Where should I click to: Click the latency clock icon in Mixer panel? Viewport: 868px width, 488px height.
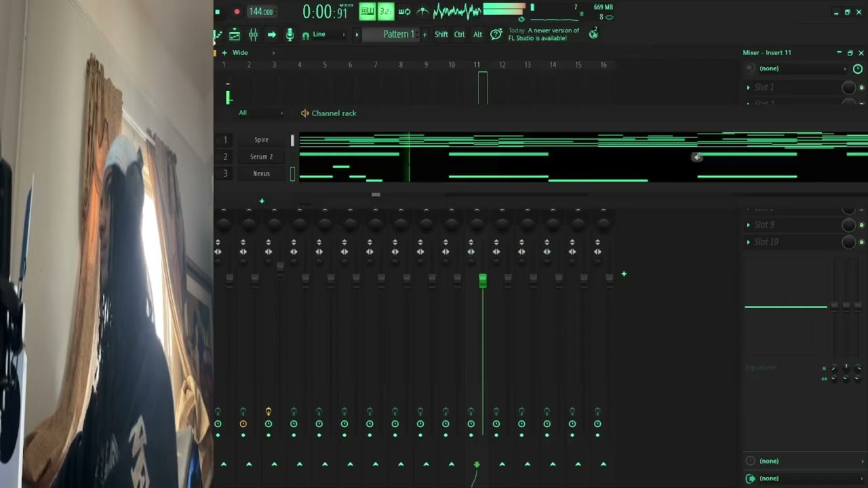click(x=858, y=68)
